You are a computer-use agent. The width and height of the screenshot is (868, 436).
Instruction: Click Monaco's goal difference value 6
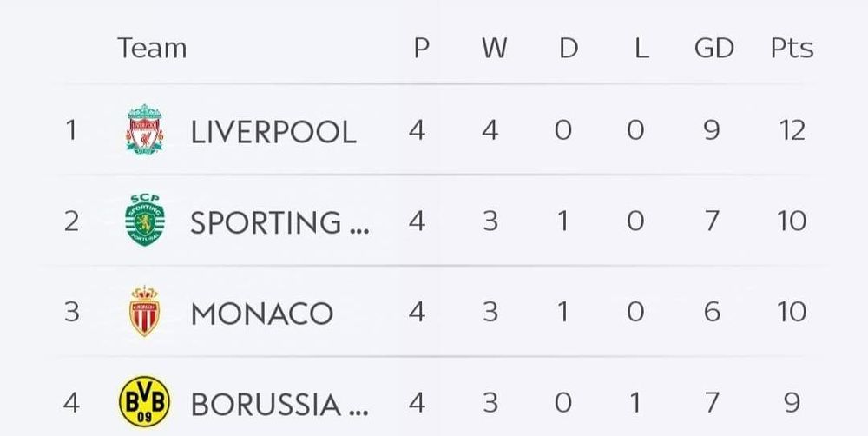click(712, 311)
